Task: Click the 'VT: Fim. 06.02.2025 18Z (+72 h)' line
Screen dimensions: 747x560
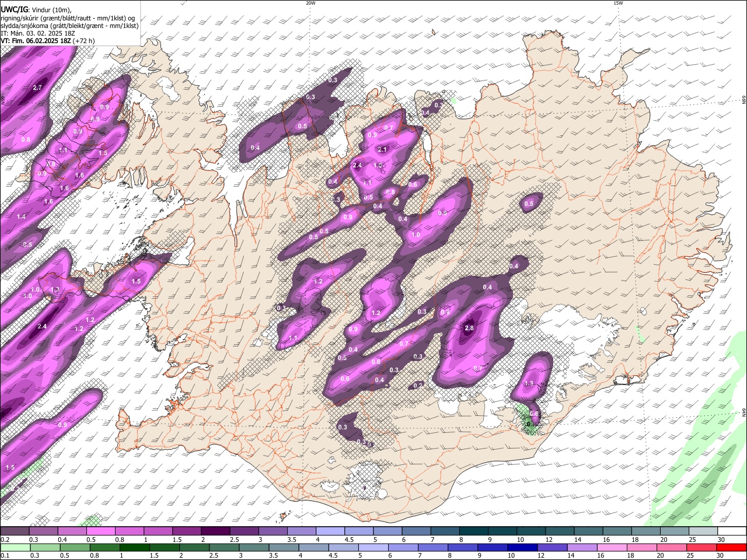Action: pos(48,41)
